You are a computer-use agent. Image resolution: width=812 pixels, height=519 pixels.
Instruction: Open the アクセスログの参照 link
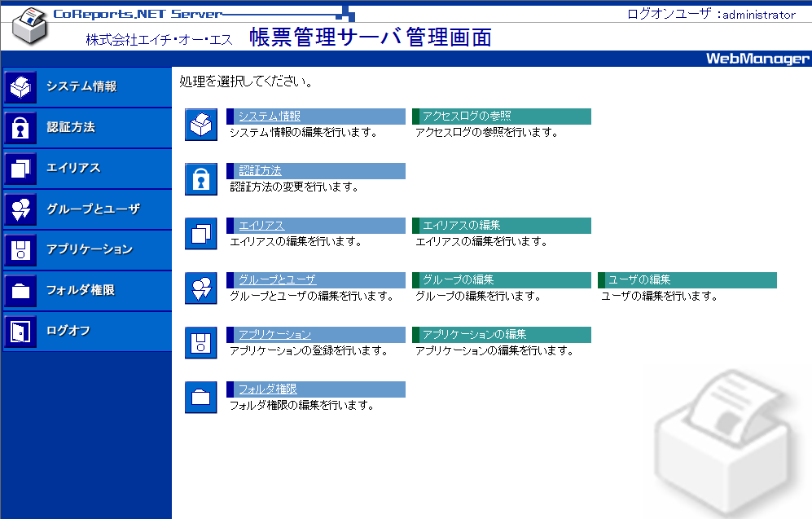coord(467,116)
